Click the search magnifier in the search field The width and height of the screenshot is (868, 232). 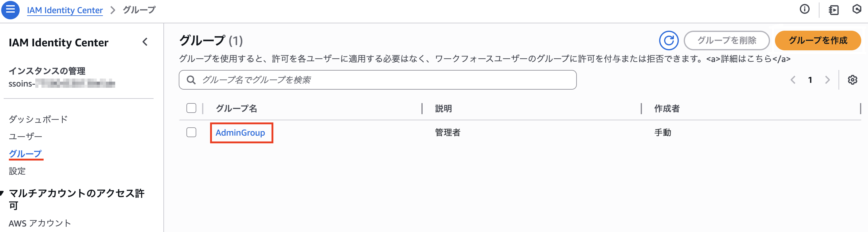pos(191,80)
